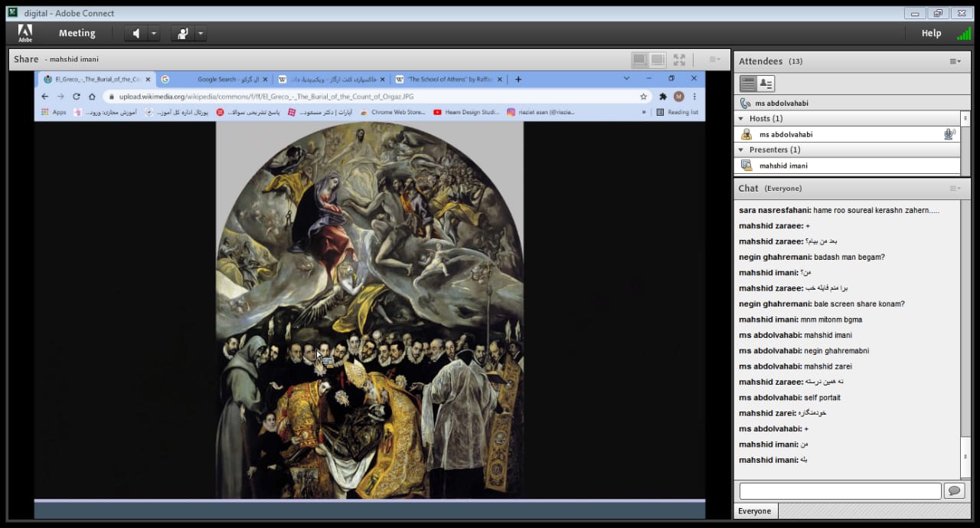Click the sara nasresfahani chat message
Screen dimensions: 980x528
tap(839, 210)
